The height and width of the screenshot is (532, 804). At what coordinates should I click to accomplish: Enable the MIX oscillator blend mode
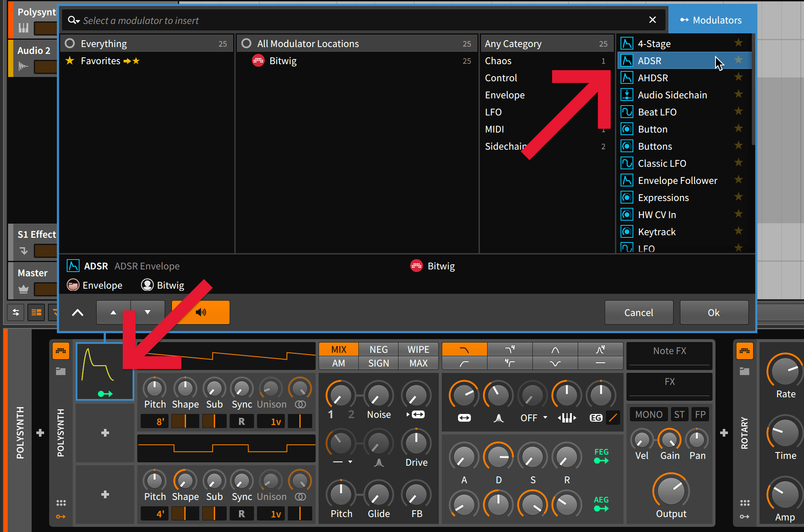tap(339, 349)
